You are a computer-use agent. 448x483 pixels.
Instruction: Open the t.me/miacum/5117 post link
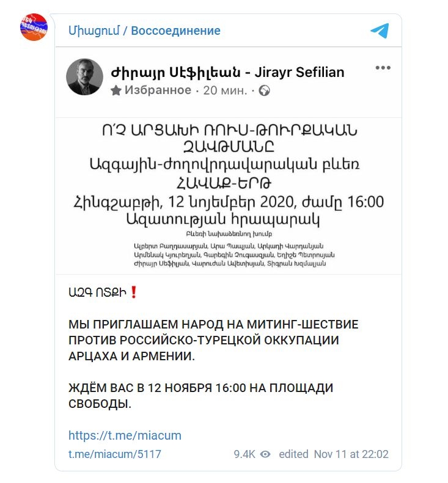(x=115, y=454)
